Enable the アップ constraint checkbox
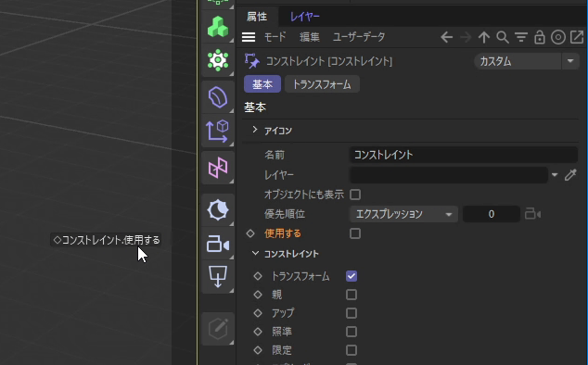Image resolution: width=588 pixels, height=365 pixels. tap(352, 313)
